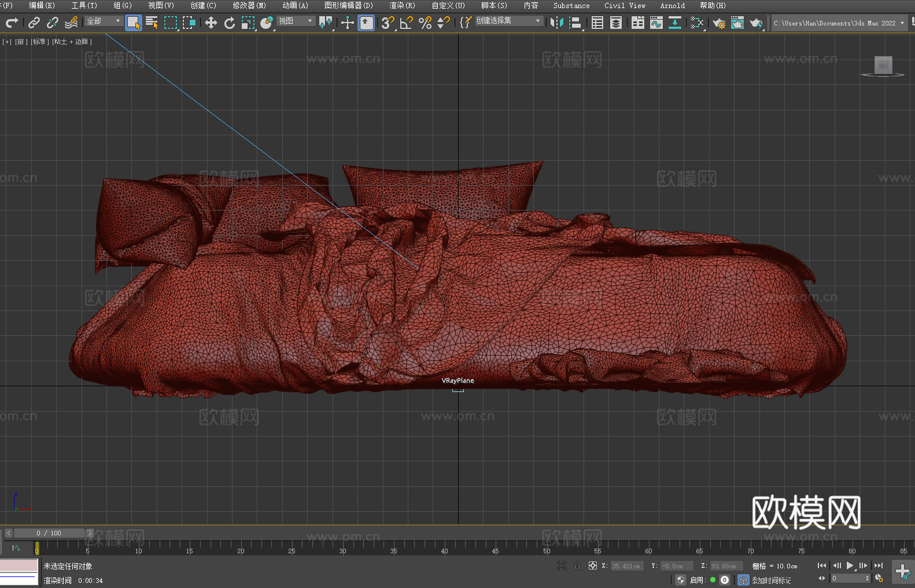915x588 pixels.
Task: Click the 0 / 100 time slider
Action: (x=49, y=533)
